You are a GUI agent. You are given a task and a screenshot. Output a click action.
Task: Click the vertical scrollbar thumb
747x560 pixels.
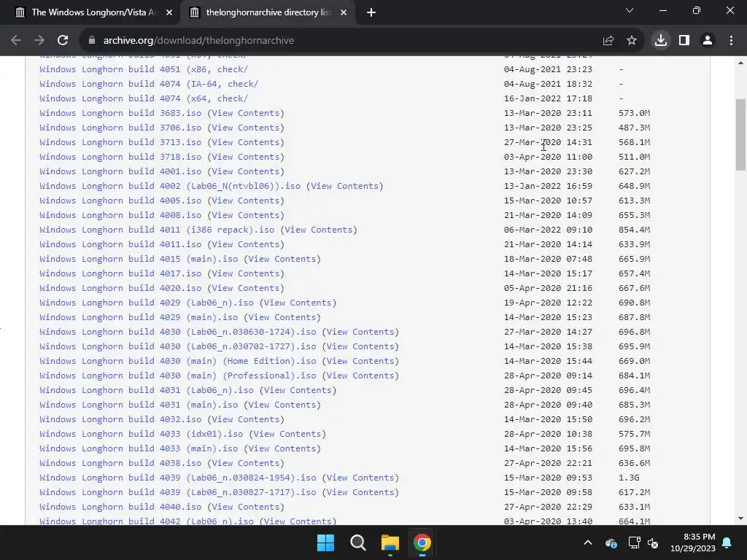[740, 134]
